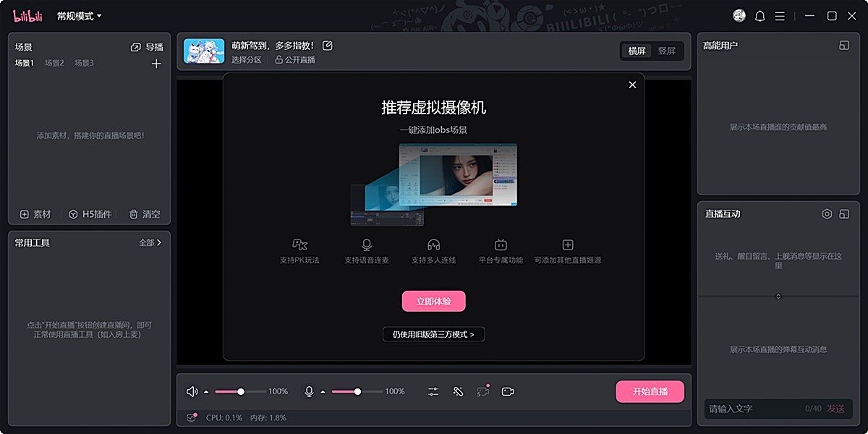Click the microphone icon in bottom bar
The width and height of the screenshot is (868, 434).
tap(309, 391)
